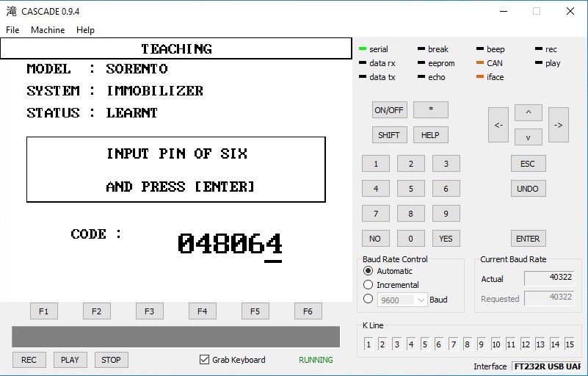This screenshot has width=588, height=376.
Task: Select the Incremental baud rate option
Action: tap(369, 285)
